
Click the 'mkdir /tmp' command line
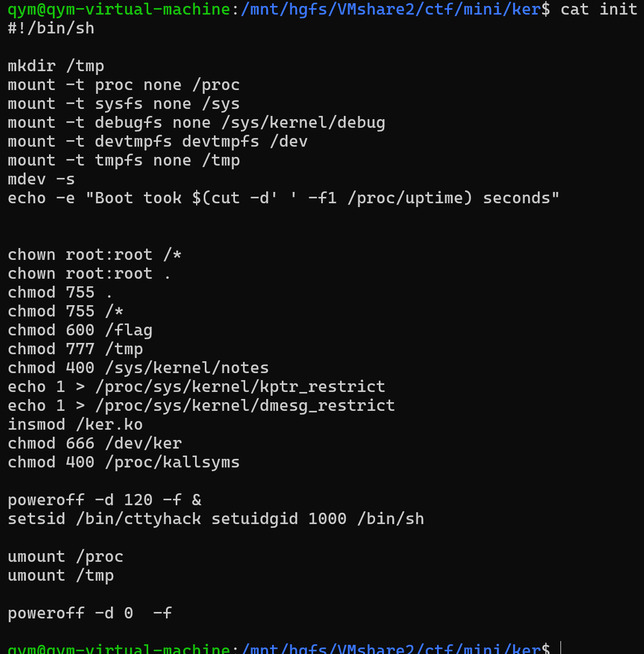click(x=56, y=66)
